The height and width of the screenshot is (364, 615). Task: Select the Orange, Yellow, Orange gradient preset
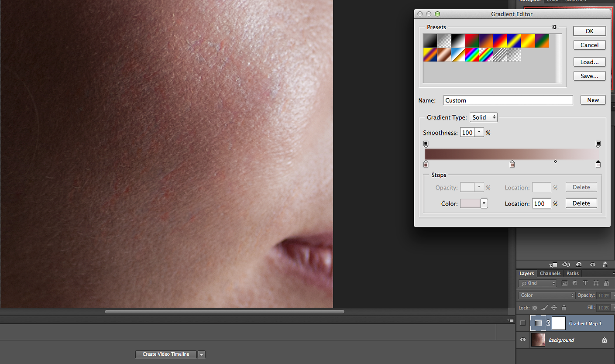pyautogui.click(x=528, y=41)
